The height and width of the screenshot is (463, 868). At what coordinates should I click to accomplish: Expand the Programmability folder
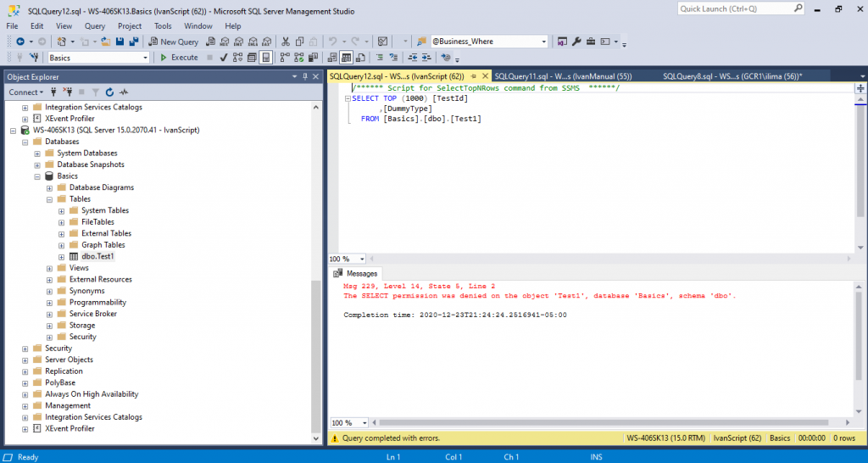click(49, 303)
